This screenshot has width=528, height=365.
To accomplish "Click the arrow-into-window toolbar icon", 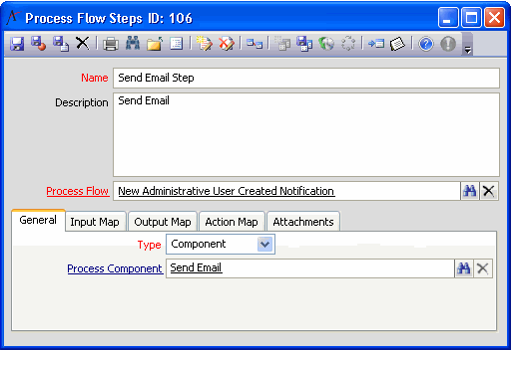I will click(x=376, y=44).
